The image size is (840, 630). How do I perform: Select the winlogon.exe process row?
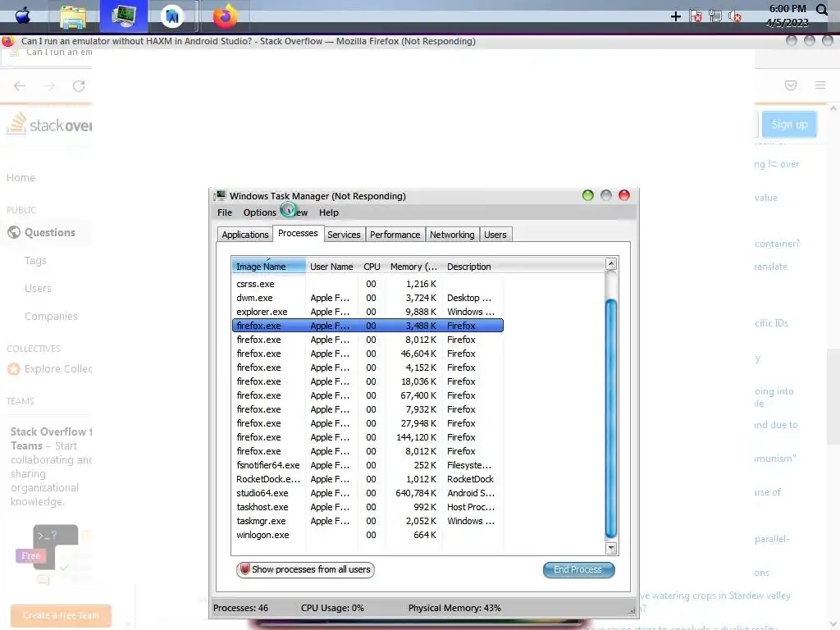point(367,535)
